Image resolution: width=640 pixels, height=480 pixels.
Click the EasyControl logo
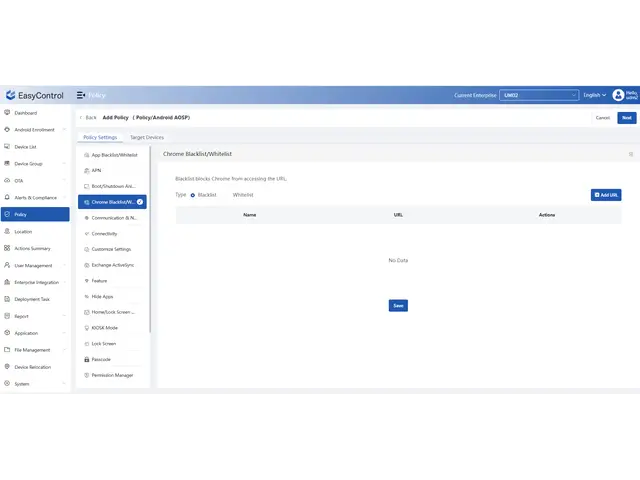pyautogui.click(x=34, y=96)
